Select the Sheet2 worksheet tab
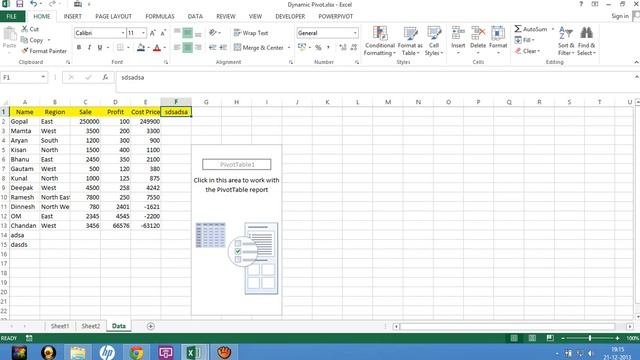This screenshot has height=360, width=640. coord(91,326)
